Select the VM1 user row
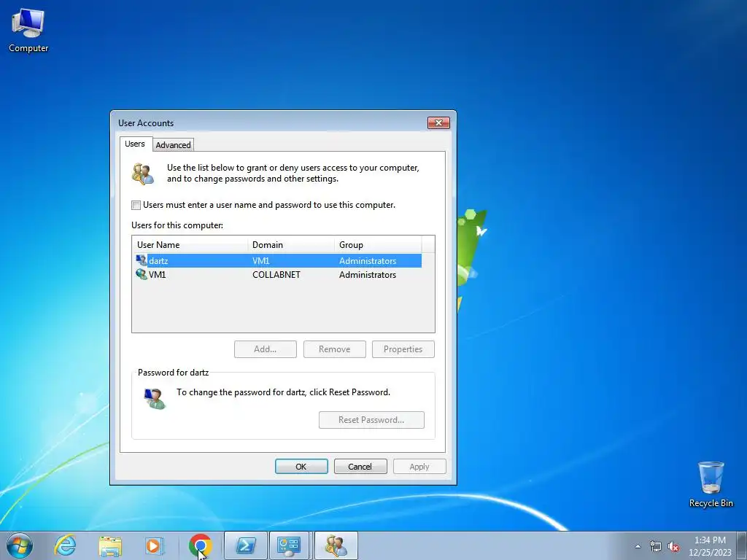747x560 pixels. (278, 275)
